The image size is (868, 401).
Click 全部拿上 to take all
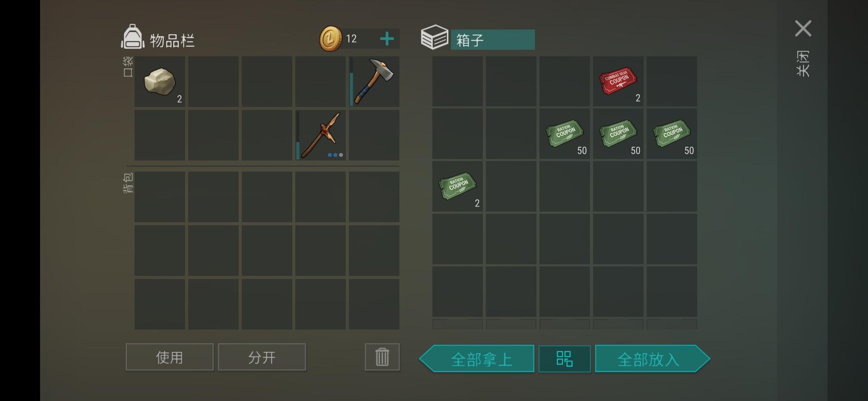pos(477,359)
